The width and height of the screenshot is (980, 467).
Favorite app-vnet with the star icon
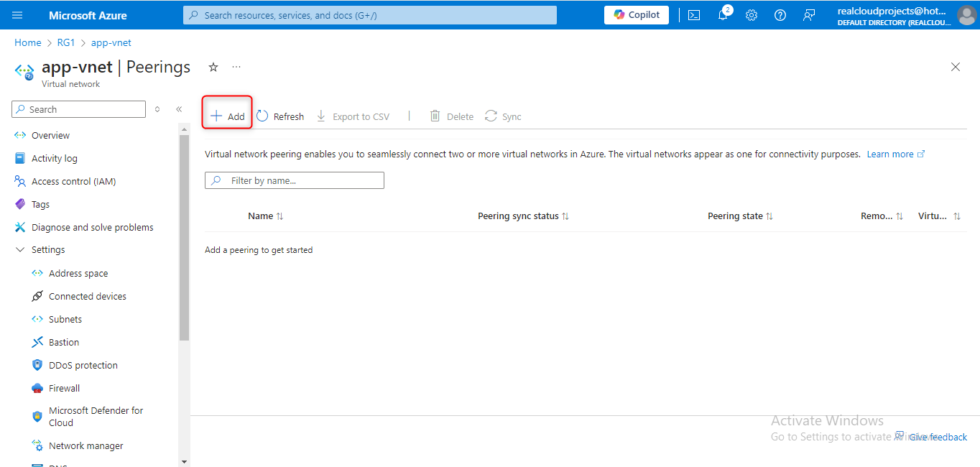213,67
